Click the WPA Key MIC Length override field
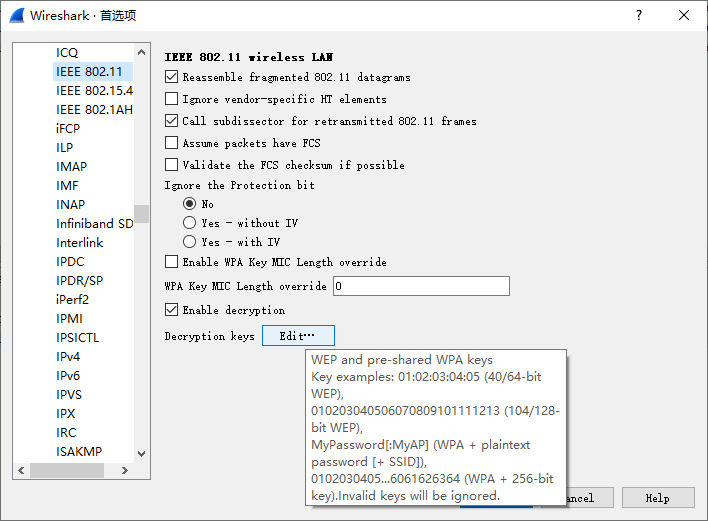The image size is (708, 521). click(421, 286)
